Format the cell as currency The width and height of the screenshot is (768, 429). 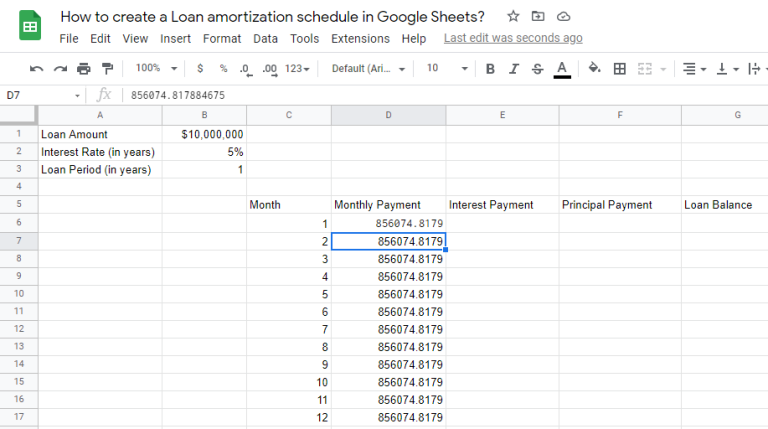[x=200, y=69]
